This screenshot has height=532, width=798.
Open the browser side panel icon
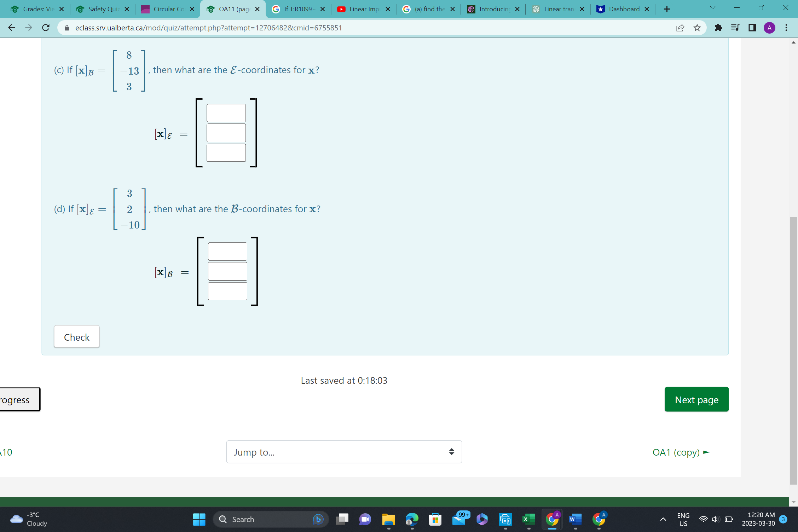click(752, 28)
